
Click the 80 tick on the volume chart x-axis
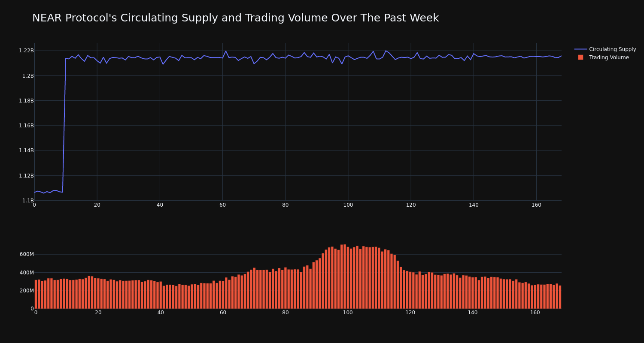coord(286,313)
